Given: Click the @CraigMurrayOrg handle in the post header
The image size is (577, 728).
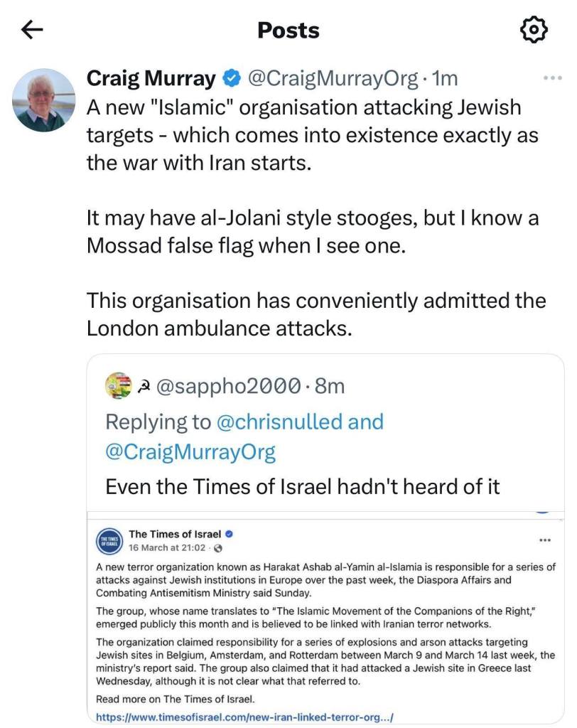Looking at the screenshot, I should point(332,78).
